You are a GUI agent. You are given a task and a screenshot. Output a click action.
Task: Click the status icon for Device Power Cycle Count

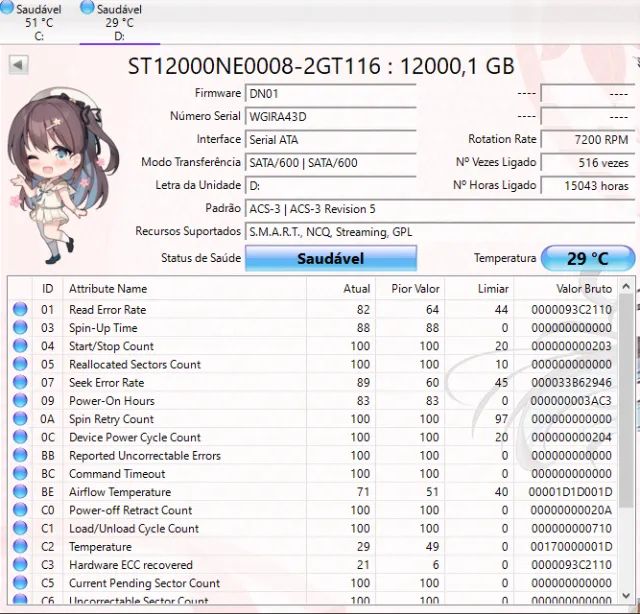pyautogui.click(x=20, y=437)
